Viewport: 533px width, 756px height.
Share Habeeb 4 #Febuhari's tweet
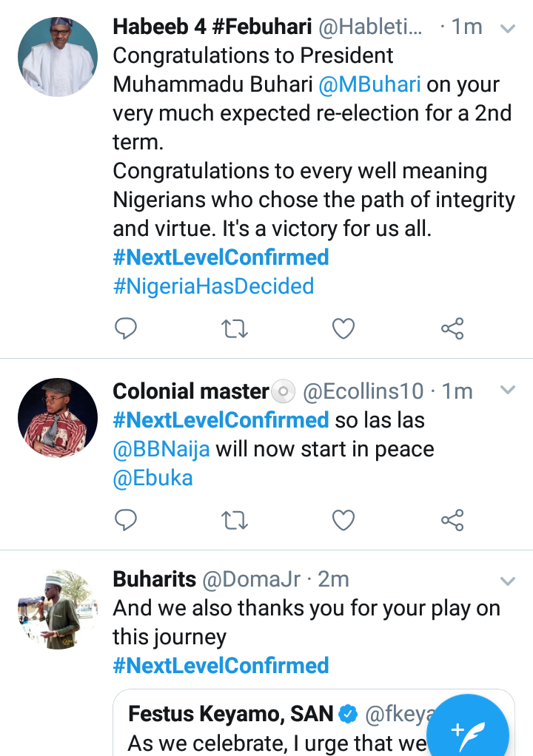click(452, 328)
